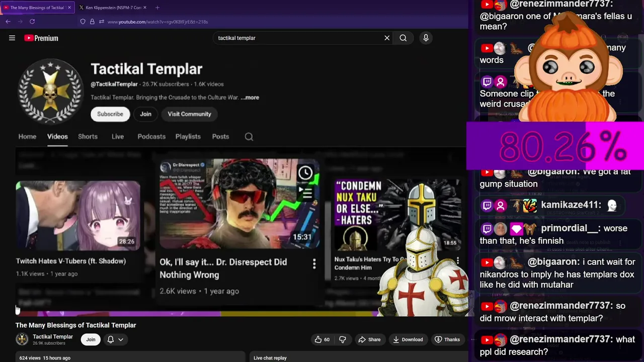Click the Live chat replay header
The width and height of the screenshot is (644, 362).
click(270, 358)
